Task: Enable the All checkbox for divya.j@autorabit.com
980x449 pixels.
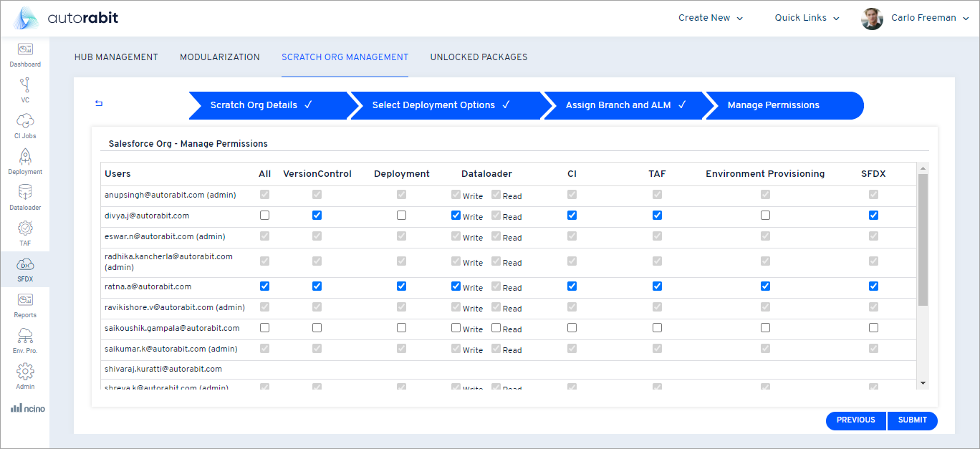Action: (264, 214)
